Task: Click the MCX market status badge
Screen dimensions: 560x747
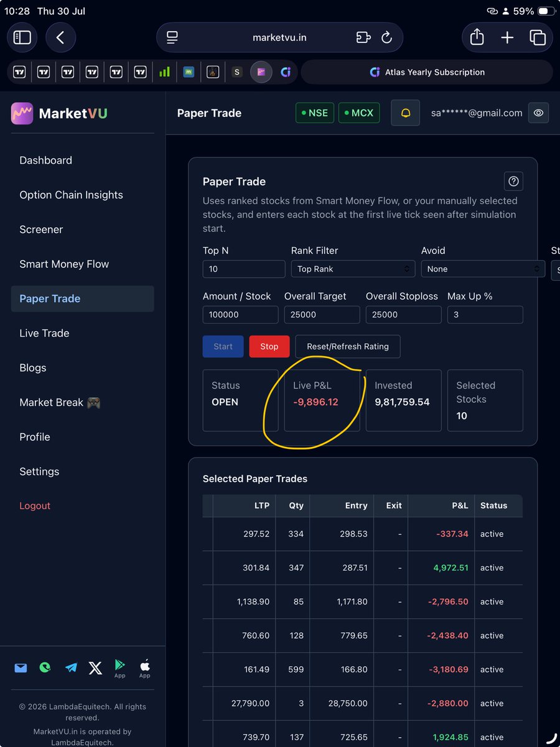Action: (359, 113)
